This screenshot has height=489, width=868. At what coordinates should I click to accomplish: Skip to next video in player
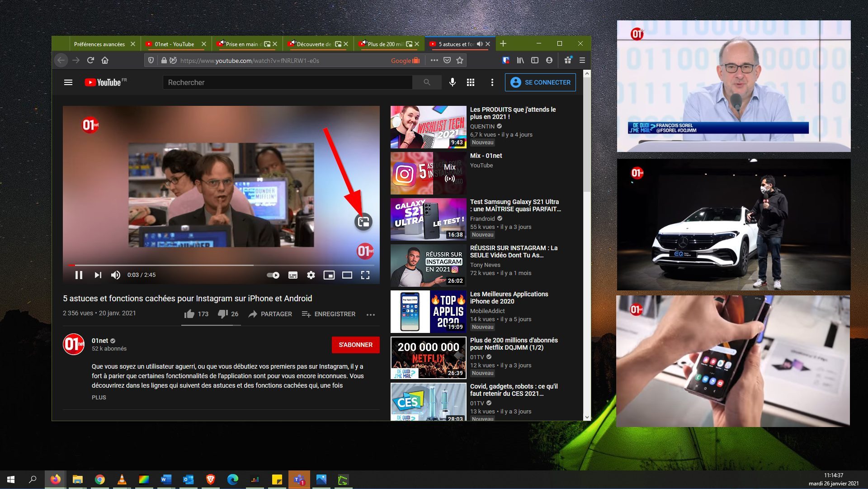pos(98,275)
